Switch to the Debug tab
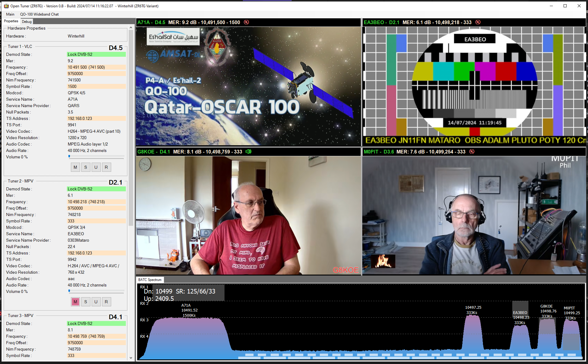This screenshot has height=364, width=588. 27,22
